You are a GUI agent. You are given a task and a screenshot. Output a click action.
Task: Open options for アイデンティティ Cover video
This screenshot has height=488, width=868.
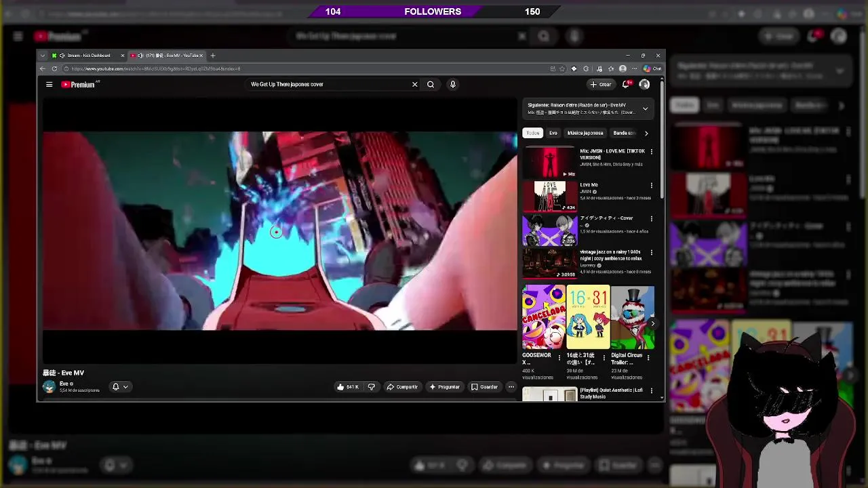pos(652,219)
